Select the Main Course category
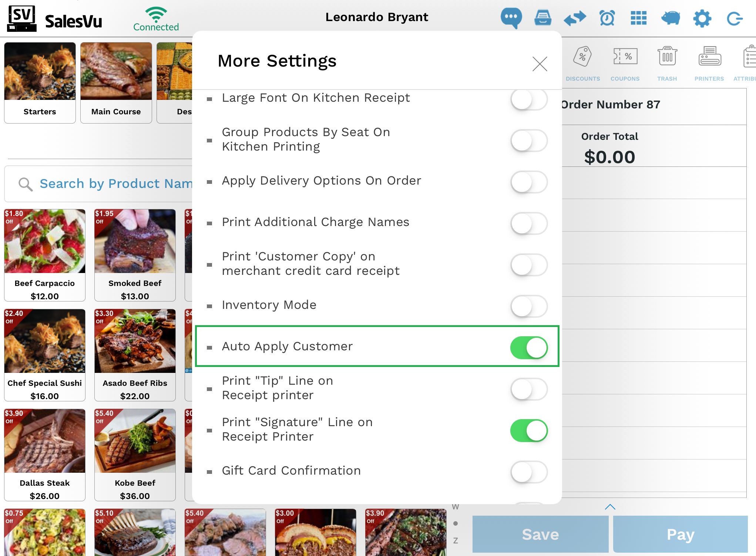This screenshot has height=556, width=756. pos(116,82)
